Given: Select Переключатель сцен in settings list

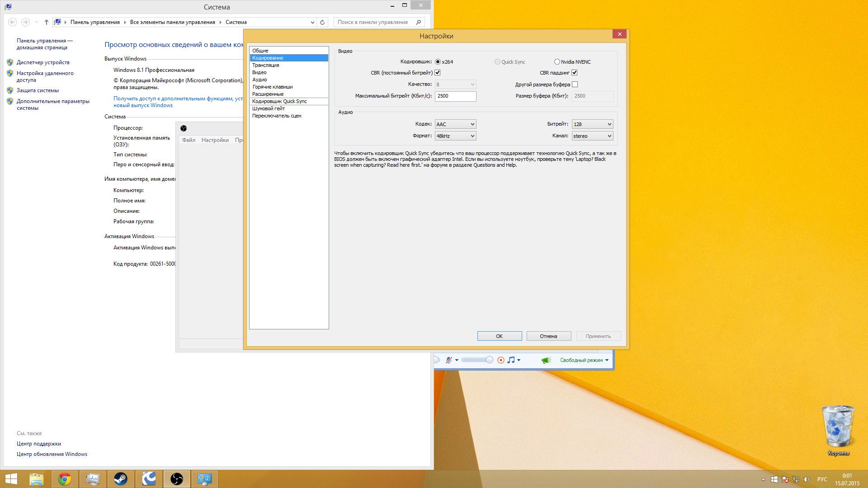Looking at the screenshot, I should pyautogui.click(x=289, y=116).
